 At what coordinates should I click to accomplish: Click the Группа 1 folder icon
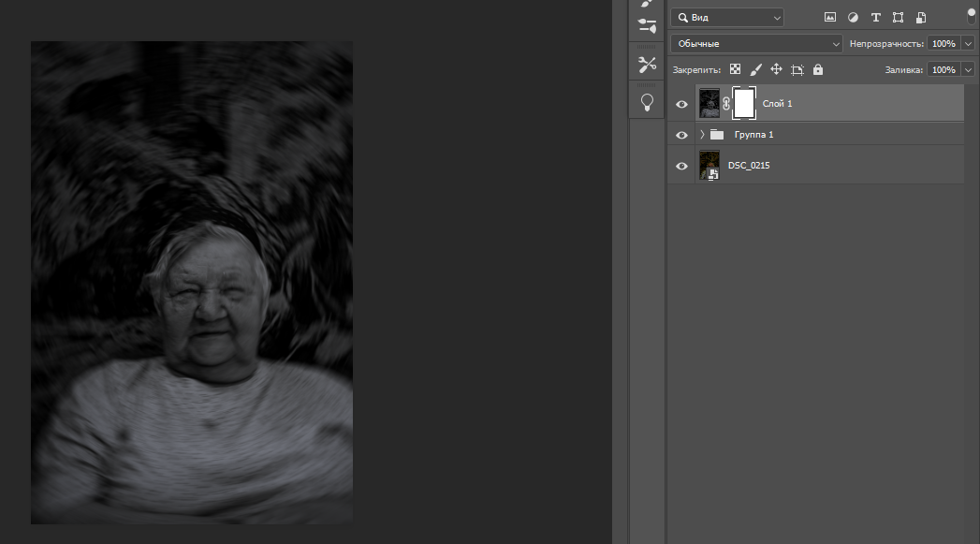(717, 135)
